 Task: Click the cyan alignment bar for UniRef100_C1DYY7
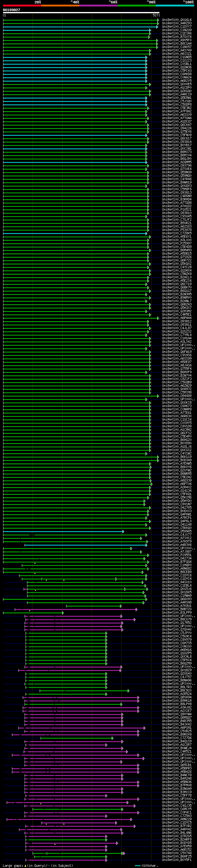80,26
